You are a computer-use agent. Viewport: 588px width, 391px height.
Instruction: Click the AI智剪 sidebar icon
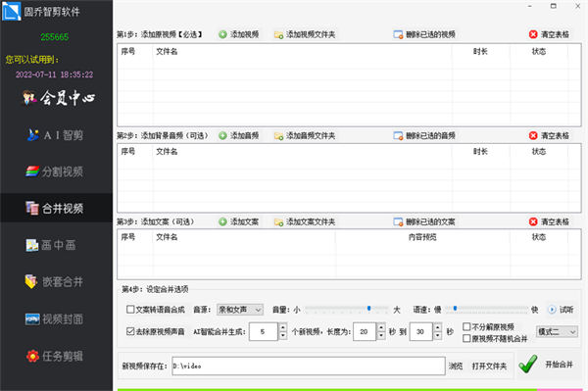pos(32,134)
